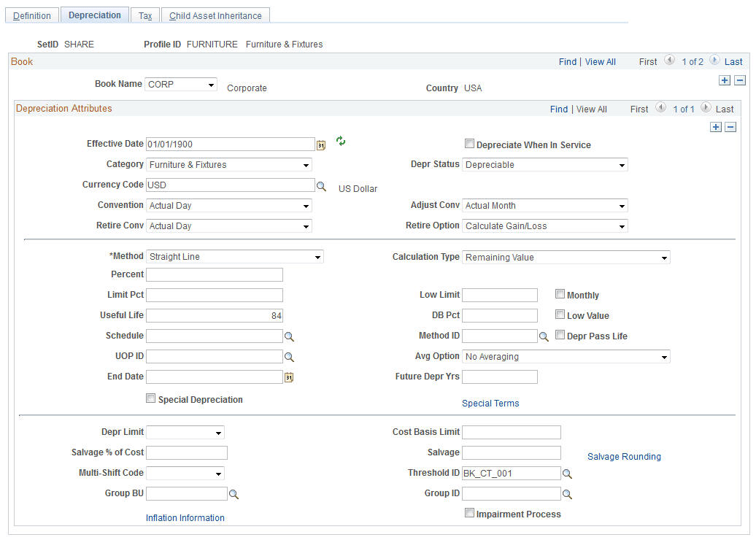Click the green refresh icon beside Effective Date
Image resolution: width=756 pixels, height=540 pixels.
341,141
